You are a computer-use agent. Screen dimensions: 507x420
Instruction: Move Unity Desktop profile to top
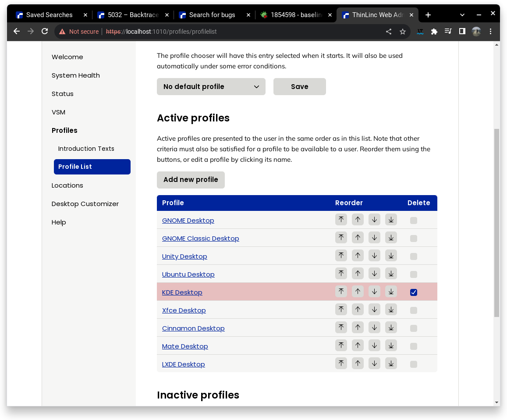click(341, 256)
